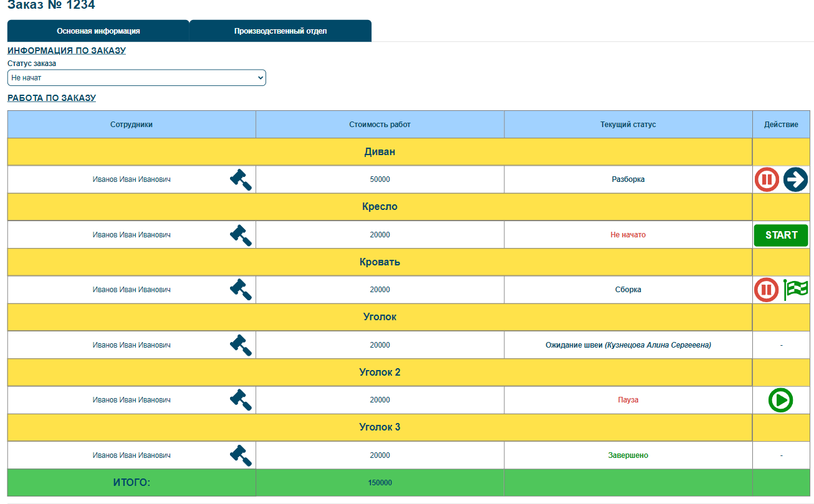The width and height of the screenshot is (814, 504).
Task: Start work on Кресло
Action: point(781,235)
